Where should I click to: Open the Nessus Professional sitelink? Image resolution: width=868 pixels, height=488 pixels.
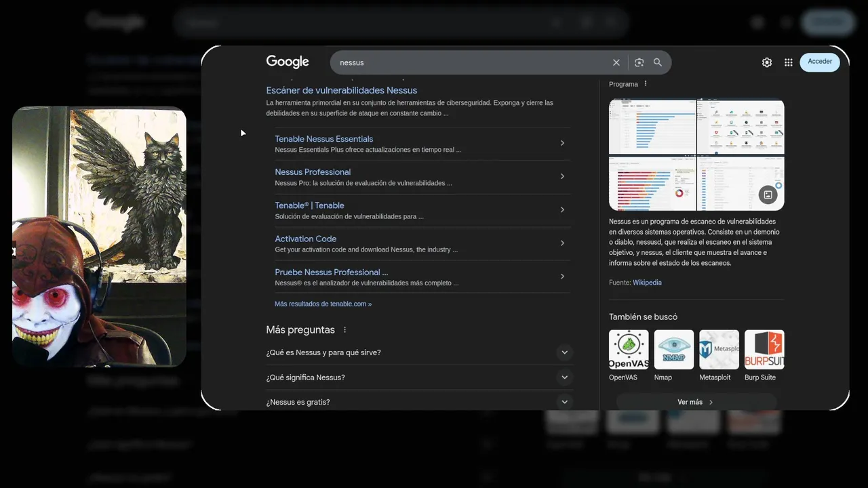tap(313, 172)
